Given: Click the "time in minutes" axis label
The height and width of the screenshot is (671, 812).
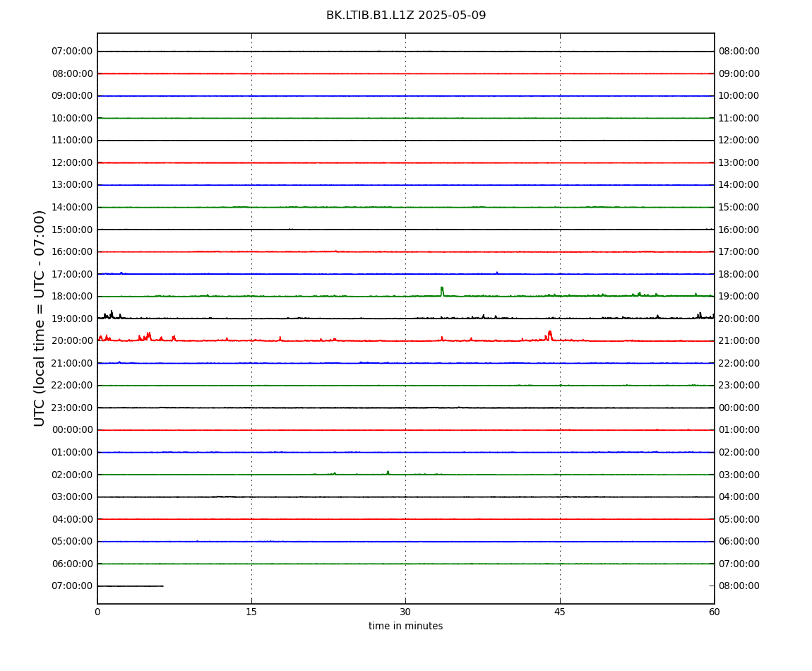Looking at the screenshot, I should 405,626.
